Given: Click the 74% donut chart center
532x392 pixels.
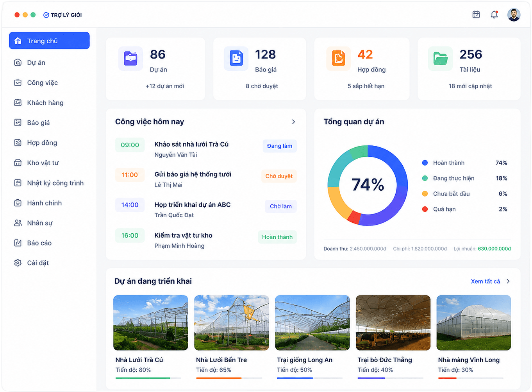Looking at the screenshot, I should pos(368,185).
